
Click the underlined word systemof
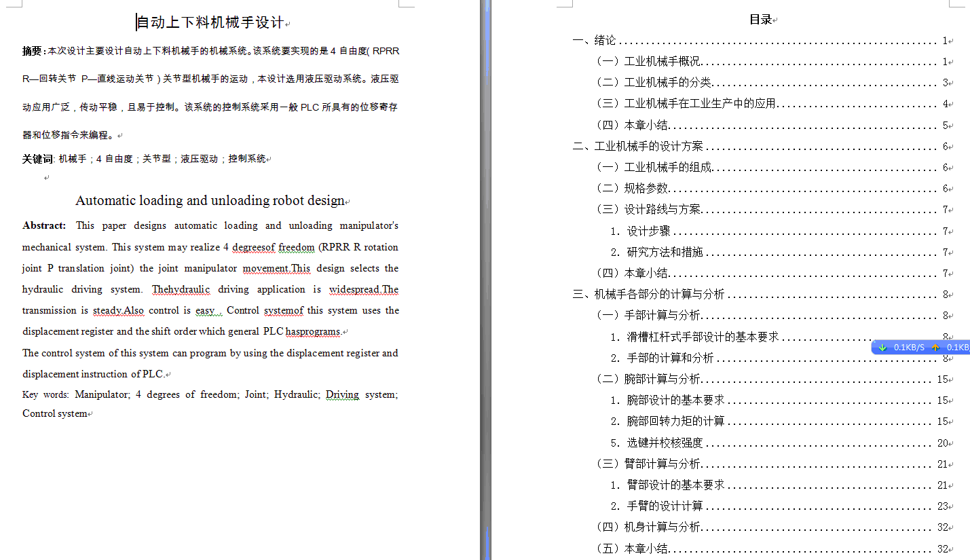[284, 310]
